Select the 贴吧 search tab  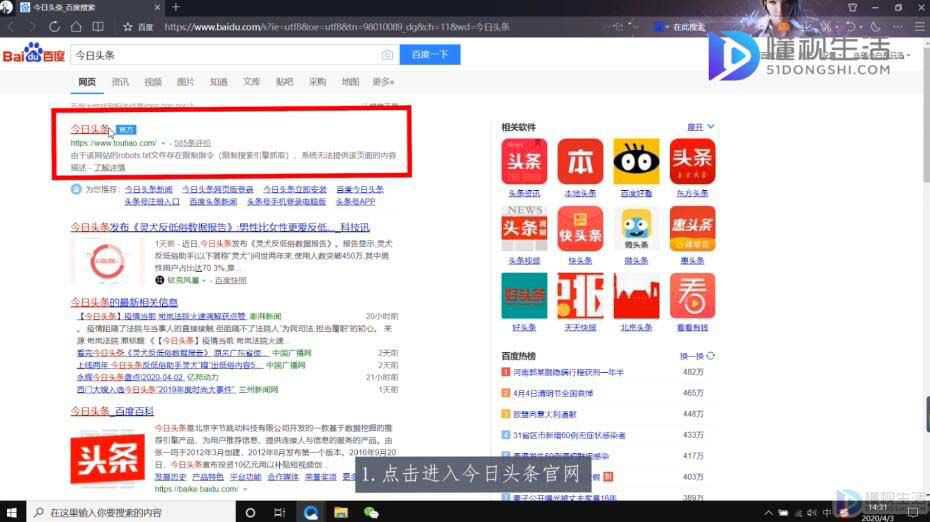pos(285,82)
